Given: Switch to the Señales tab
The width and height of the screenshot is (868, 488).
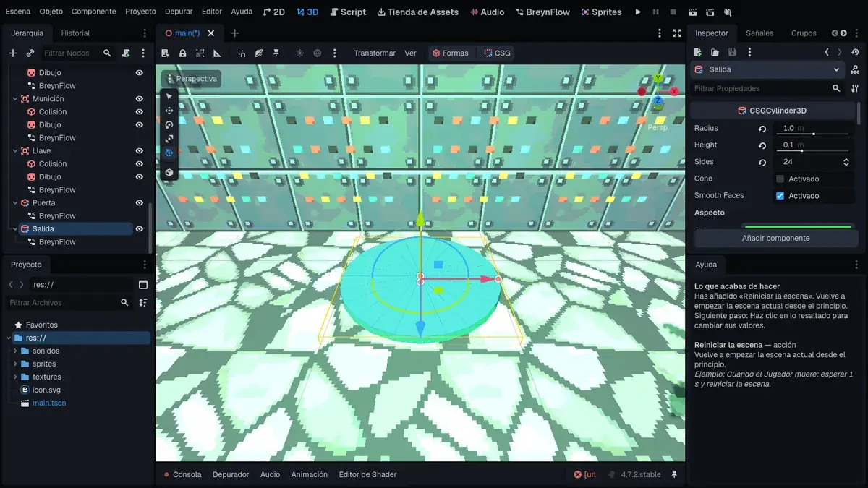Looking at the screenshot, I should 759,33.
